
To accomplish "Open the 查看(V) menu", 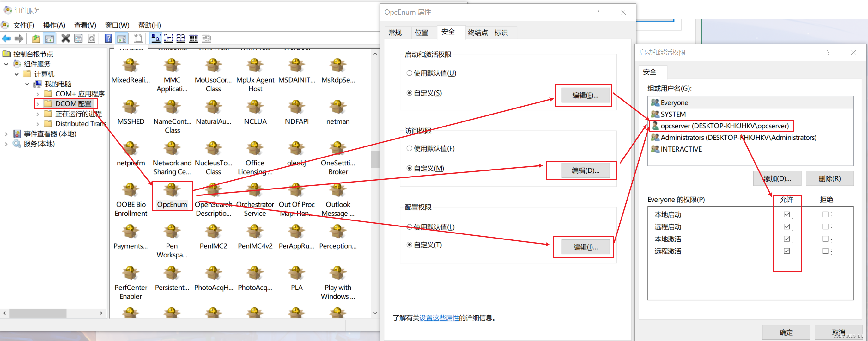I will pyautogui.click(x=85, y=25).
